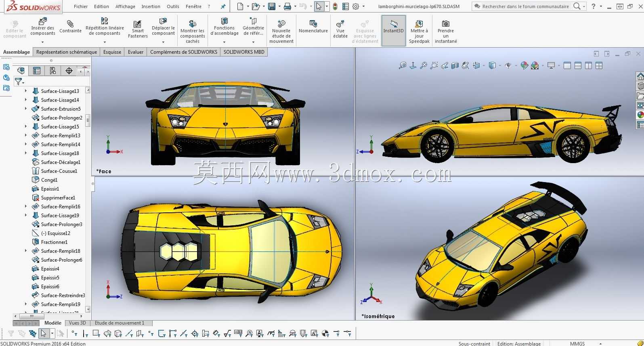Image resolution: width=644 pixels, height=346 pixels.
Task: Switch to the Evaluer tab
Action: [136, 52]
